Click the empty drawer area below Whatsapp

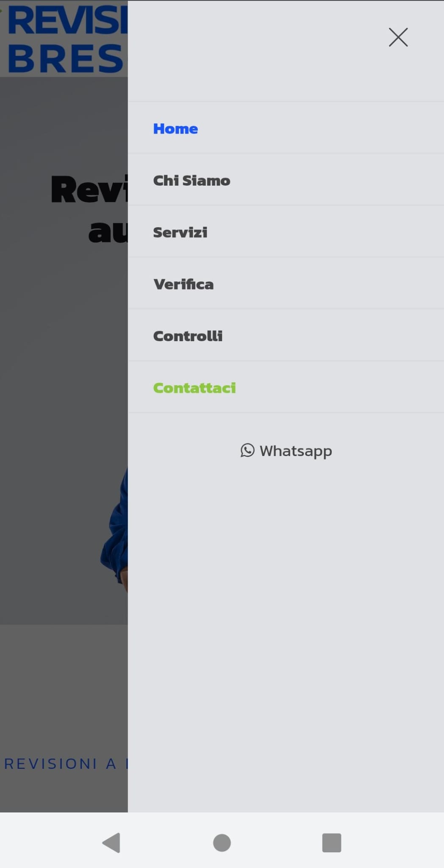tap(286, 636)
